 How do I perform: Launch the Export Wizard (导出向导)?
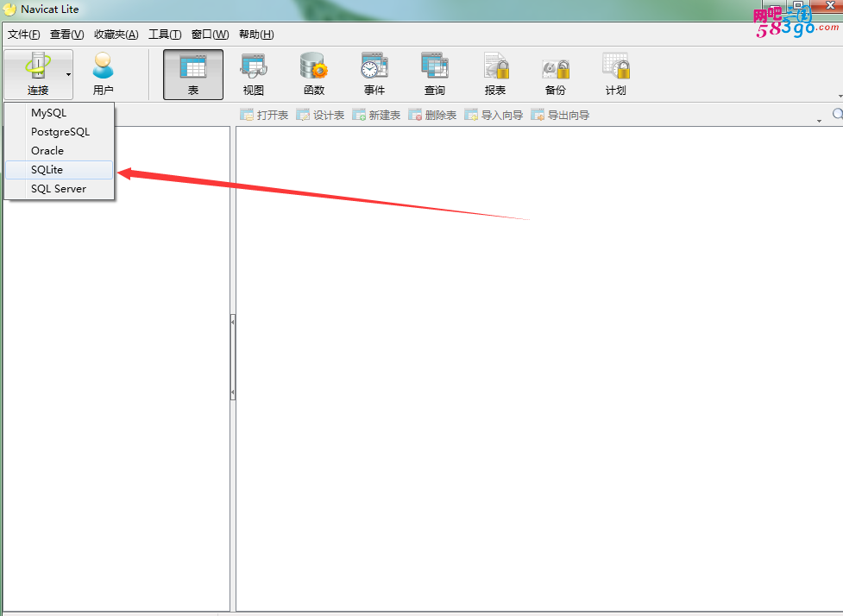pos(560,115)
